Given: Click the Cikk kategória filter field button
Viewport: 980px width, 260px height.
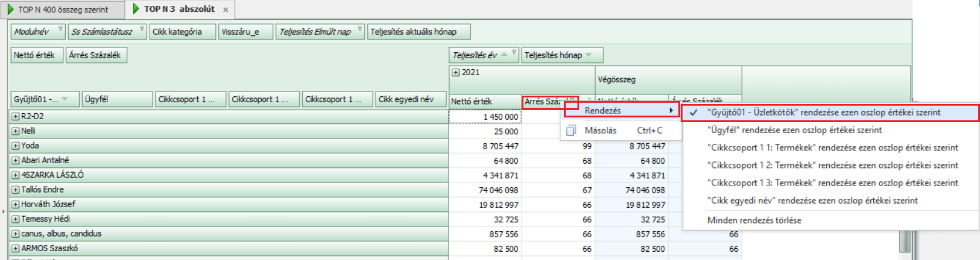Looking at the screenshot, I should (182, 32).
